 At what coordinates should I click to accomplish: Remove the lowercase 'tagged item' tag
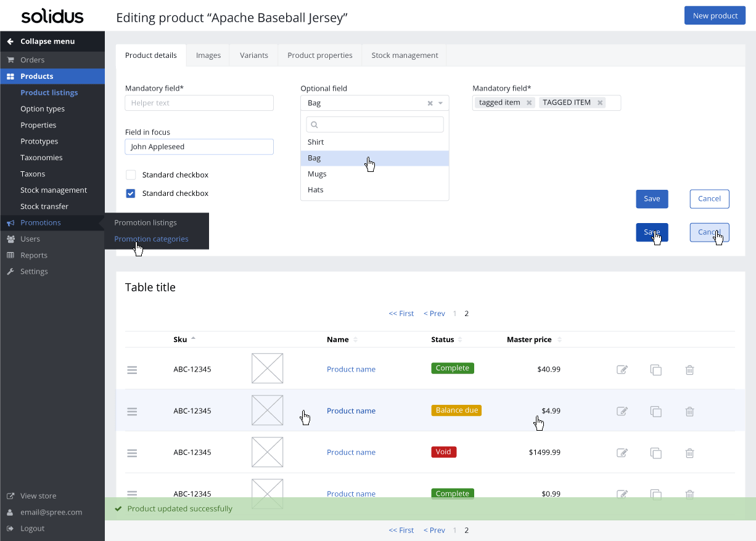529,103
